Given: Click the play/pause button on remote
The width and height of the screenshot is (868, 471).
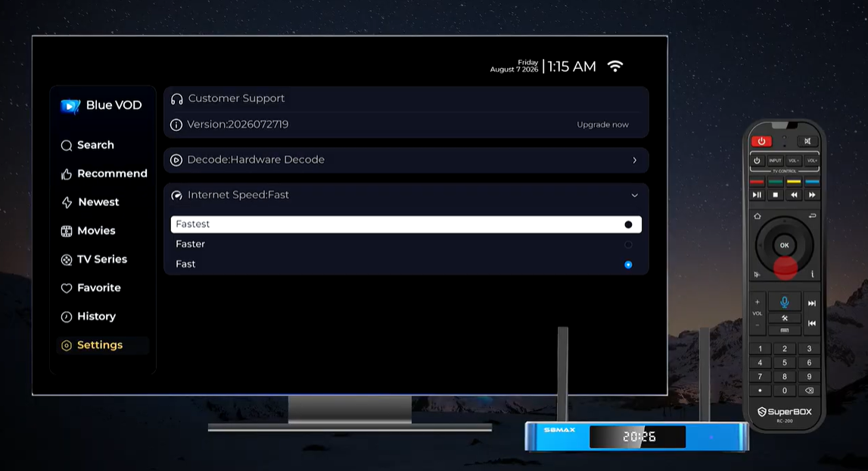Looking at the screenshot, I should coord(757,195).
